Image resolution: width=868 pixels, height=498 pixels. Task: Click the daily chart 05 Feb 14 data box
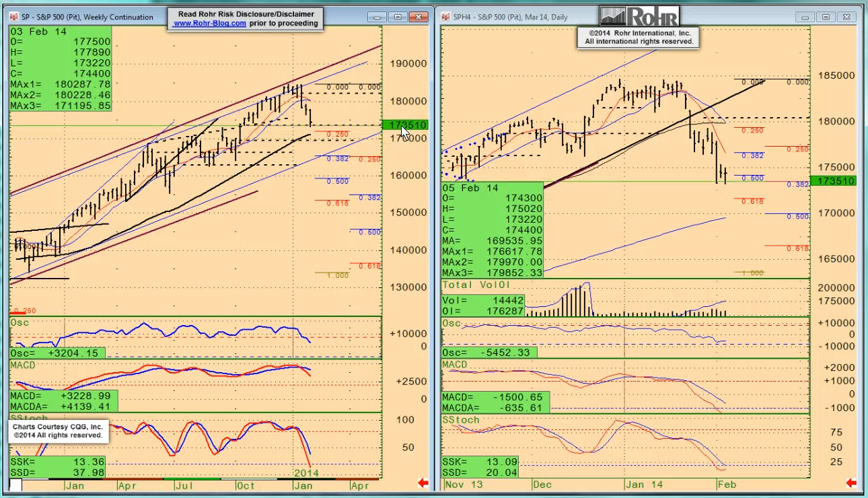492,230
